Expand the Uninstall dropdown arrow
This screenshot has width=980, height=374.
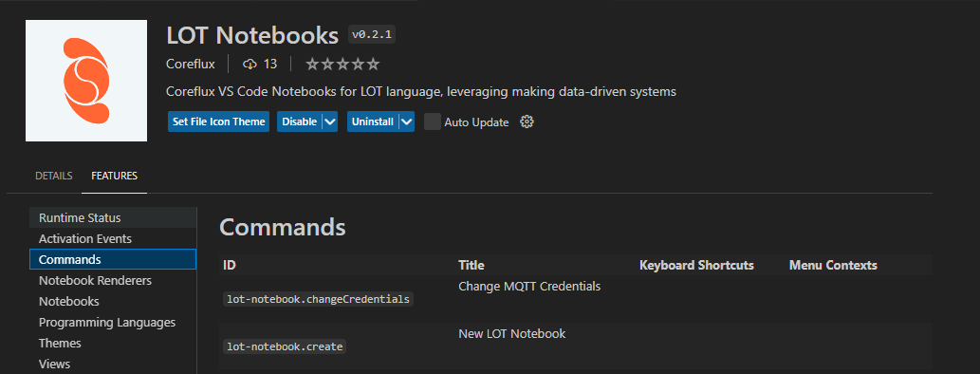pos(407,122)
